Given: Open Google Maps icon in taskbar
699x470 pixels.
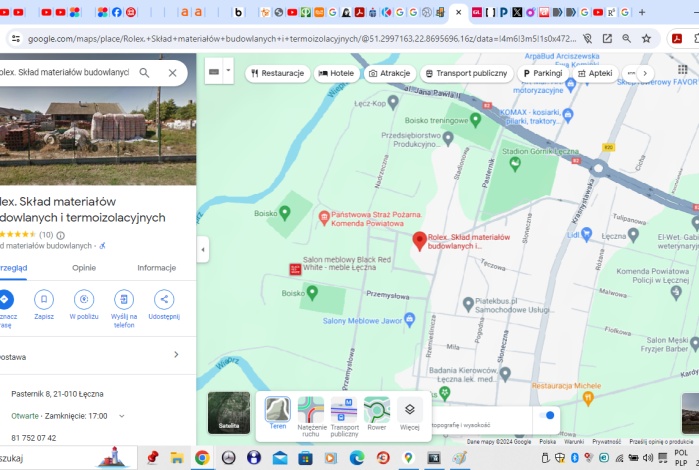Looking at the screenshot, I should 408,458.
